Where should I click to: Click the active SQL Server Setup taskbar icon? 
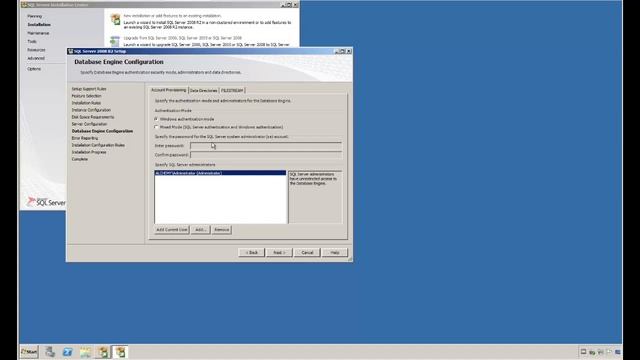coord(120,352)
